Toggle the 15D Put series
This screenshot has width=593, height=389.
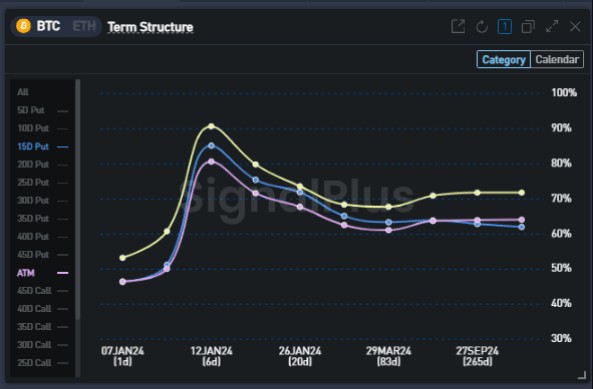click(42, 146)
